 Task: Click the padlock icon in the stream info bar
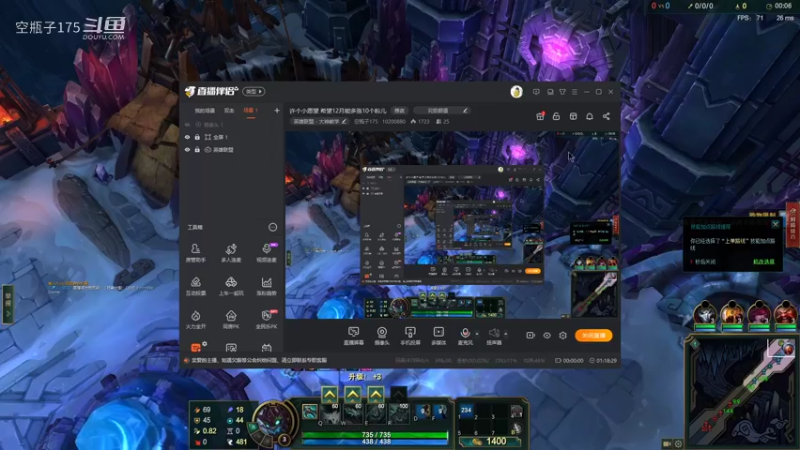(556, 116)
